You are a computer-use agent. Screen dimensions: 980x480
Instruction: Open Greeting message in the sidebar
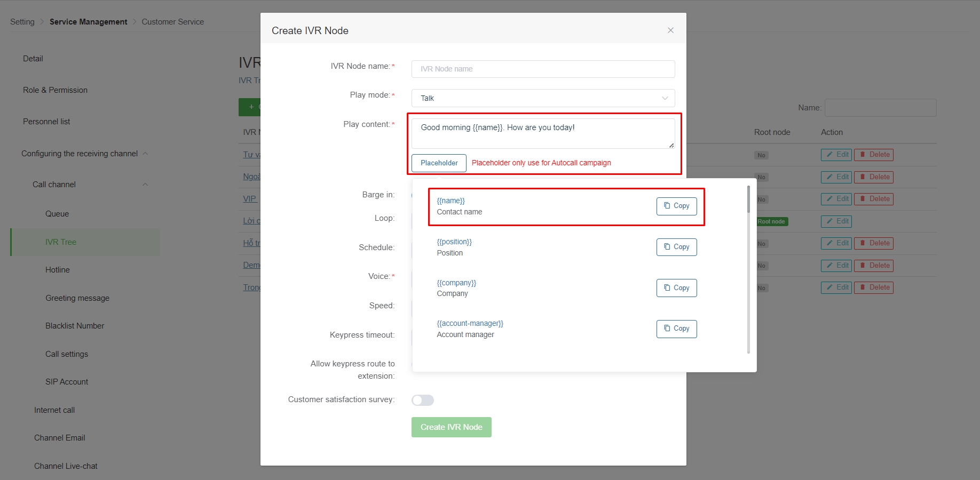coord(77,298)
